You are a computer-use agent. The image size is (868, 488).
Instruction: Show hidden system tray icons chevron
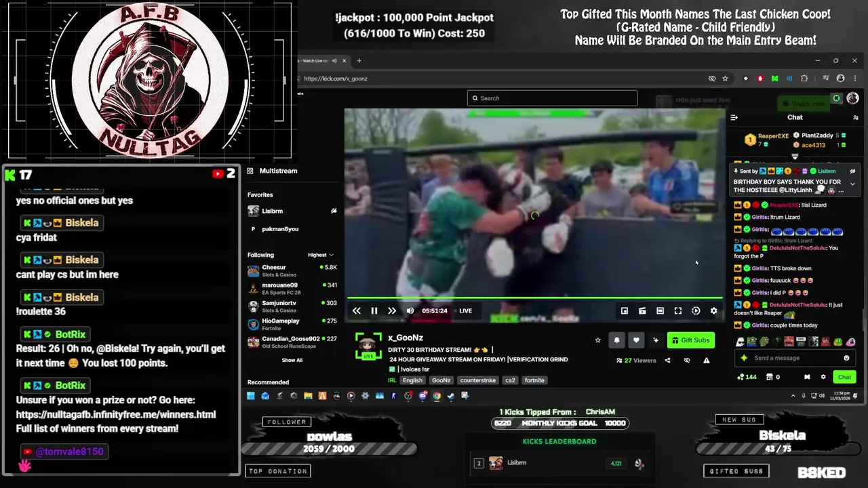pyautogui.click(x=793, y=396)
